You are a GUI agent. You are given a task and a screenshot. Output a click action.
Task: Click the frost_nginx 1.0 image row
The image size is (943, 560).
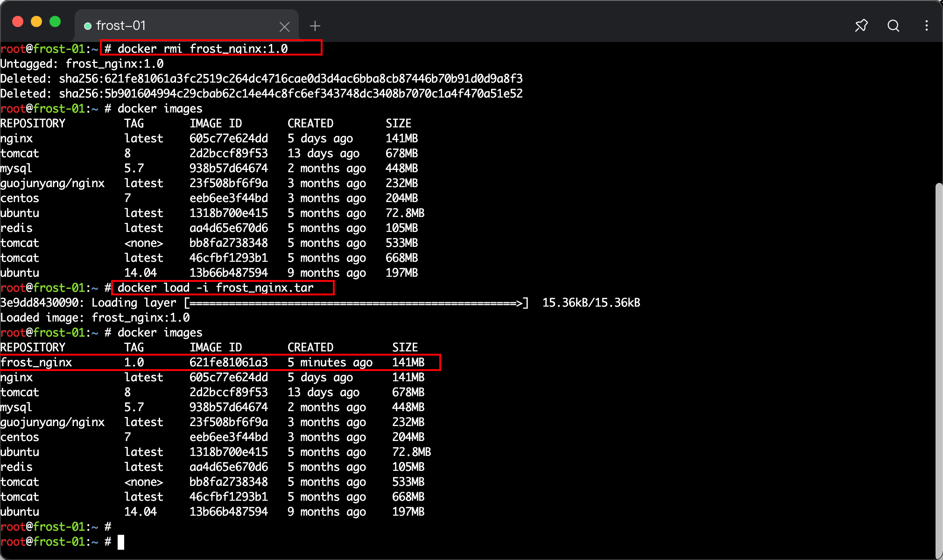click(220, 362)
